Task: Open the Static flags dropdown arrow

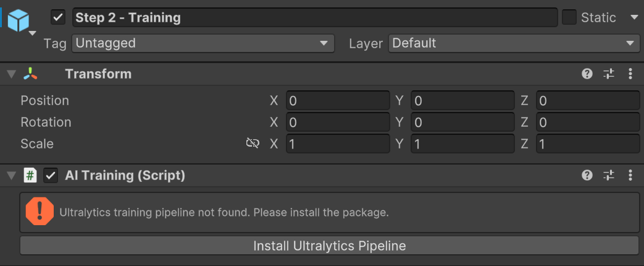Action: coord(634,17)
